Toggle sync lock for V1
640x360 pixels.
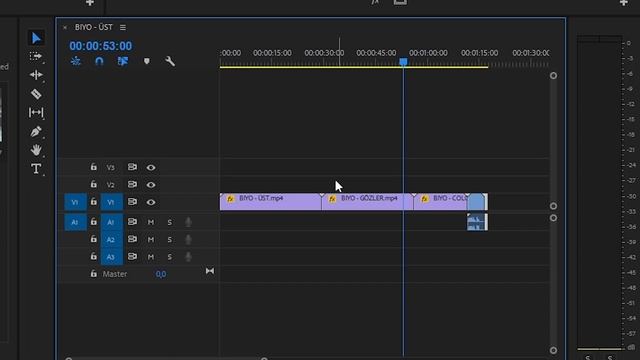[x=132, y=202]
